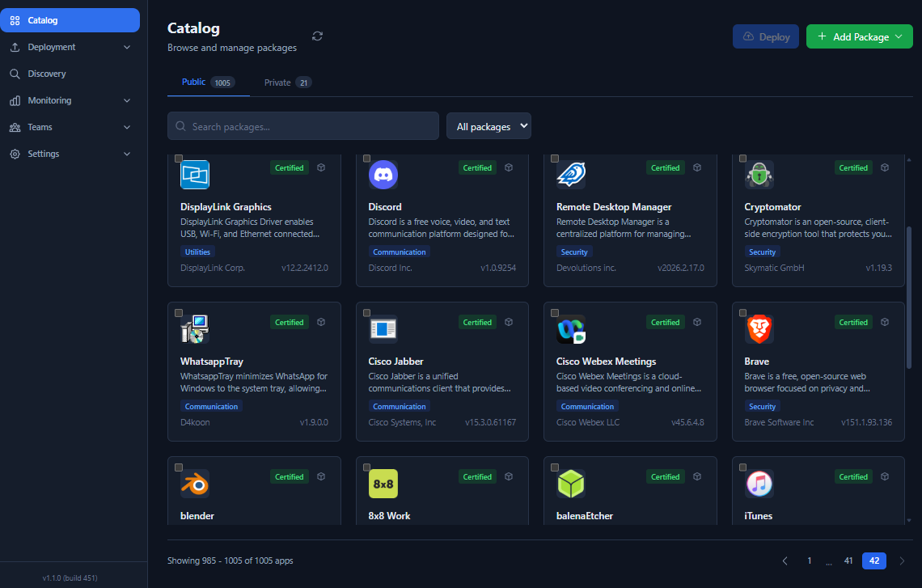Image resolution: width=922 pixels, height=588 pixels.
Task: Click the WhatsappTray installer icon
Action: [x=195, y=329]
